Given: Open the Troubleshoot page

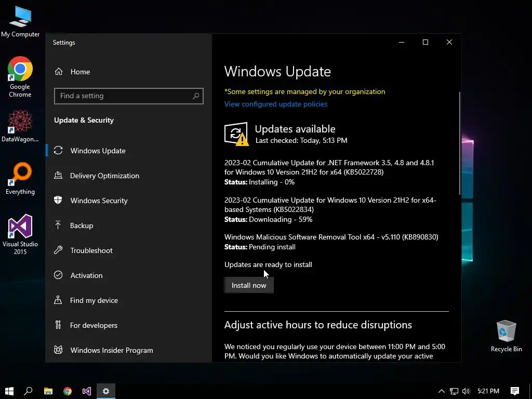Looking at the screenshot, I should point(129,250).
